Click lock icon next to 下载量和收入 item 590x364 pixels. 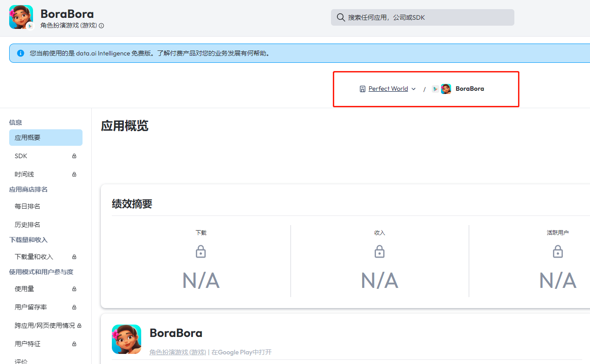coord(74,257)
